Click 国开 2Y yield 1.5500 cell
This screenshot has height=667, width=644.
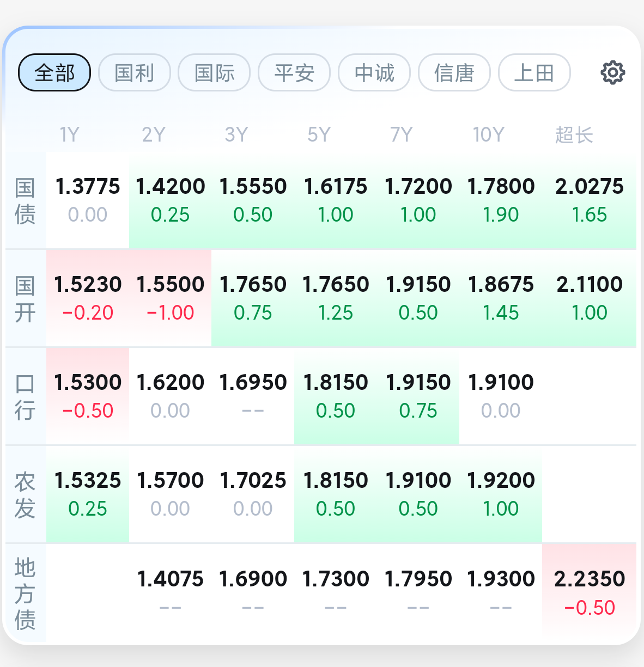171,298
